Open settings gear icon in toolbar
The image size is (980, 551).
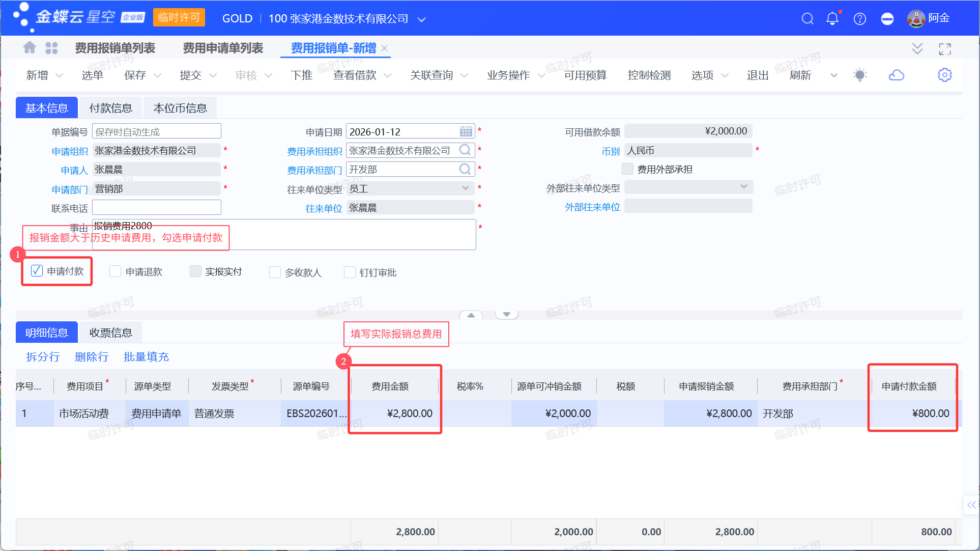point(944,75)
